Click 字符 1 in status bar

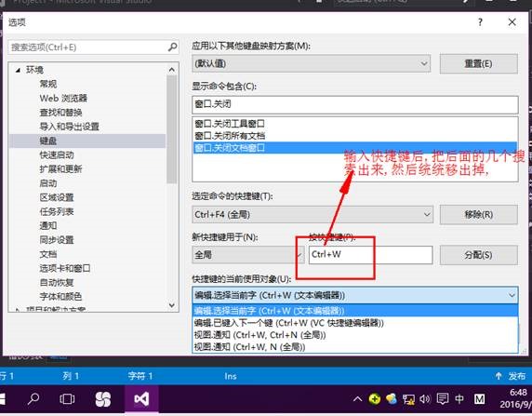point(140,376)
